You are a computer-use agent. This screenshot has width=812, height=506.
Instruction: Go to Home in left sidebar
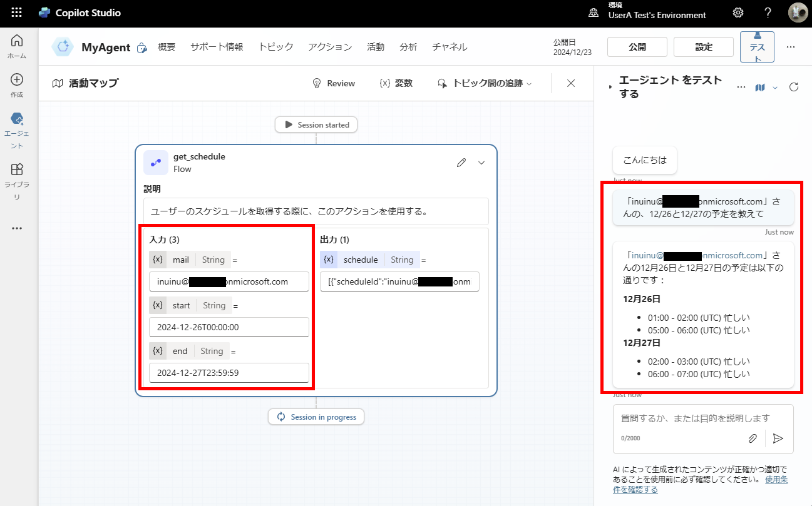(17, 46)
